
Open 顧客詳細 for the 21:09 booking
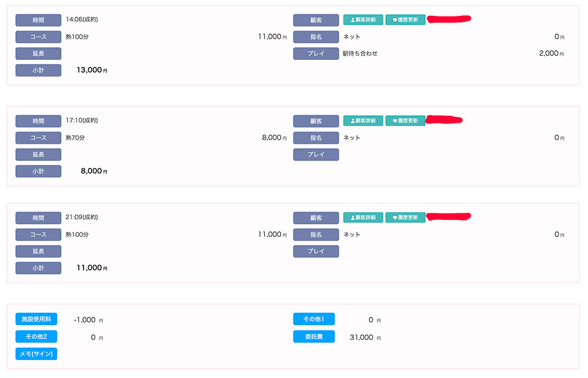coord(363,218)
